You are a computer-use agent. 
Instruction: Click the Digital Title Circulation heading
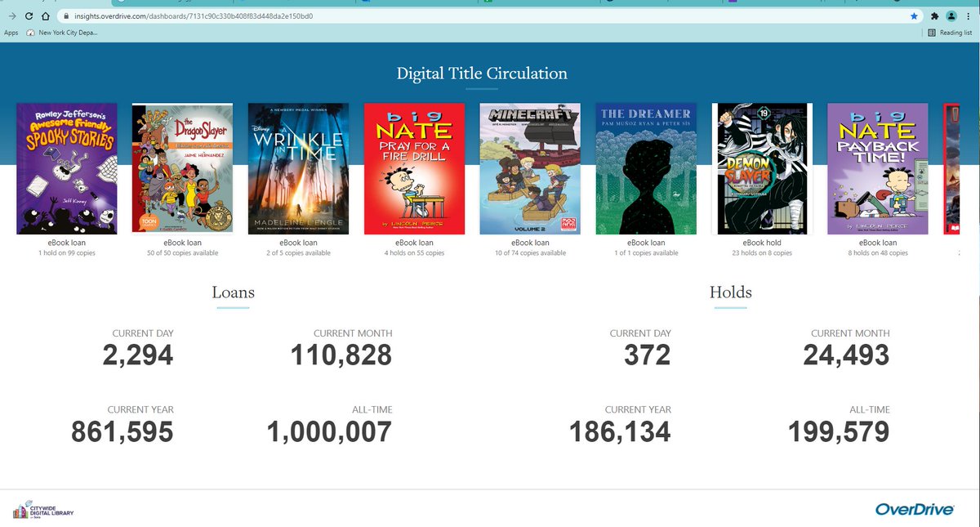[482, 73]
